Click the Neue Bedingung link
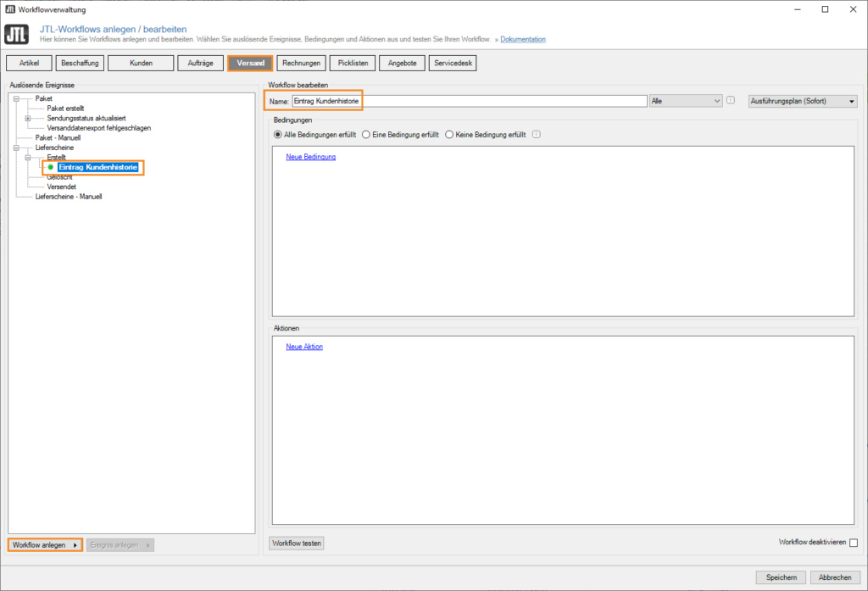 (309, 158)
